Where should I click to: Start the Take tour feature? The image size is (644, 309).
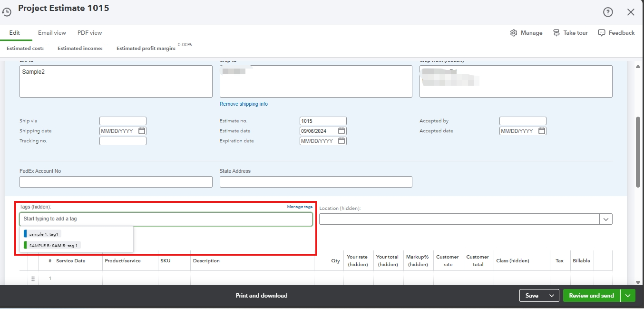coord(570,33)
